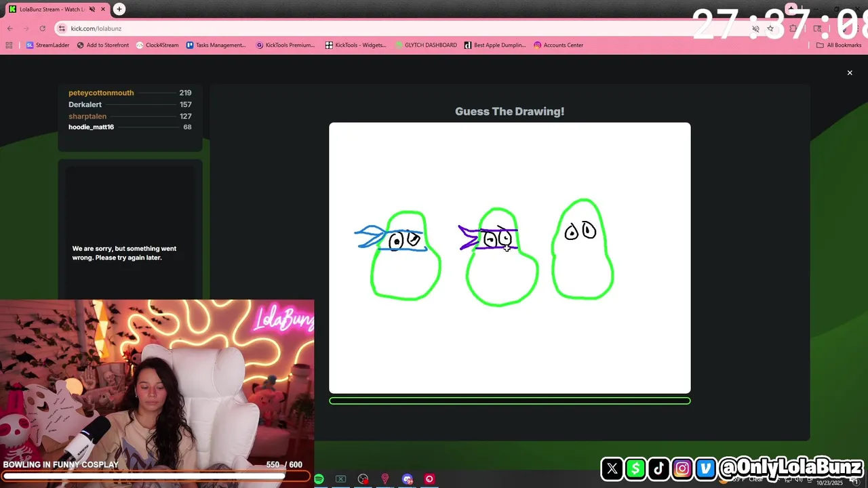Open the Excel-style green taskbar icon

341,479
